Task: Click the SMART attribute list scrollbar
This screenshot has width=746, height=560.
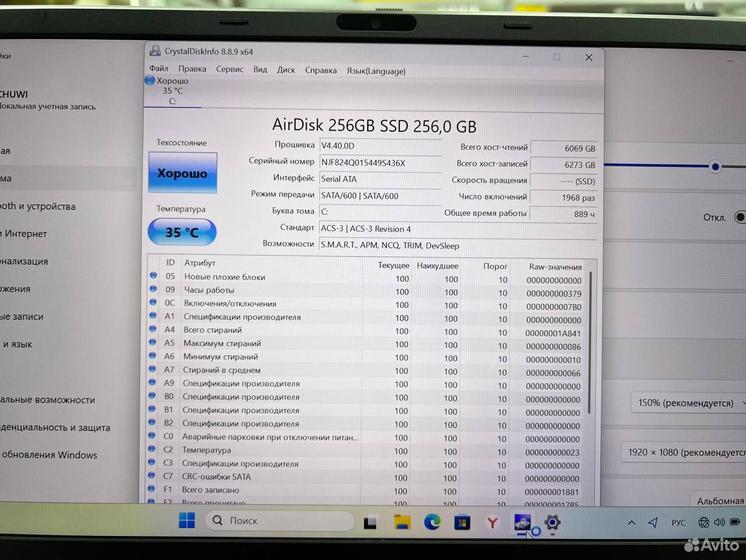Action: click(590, 343)
